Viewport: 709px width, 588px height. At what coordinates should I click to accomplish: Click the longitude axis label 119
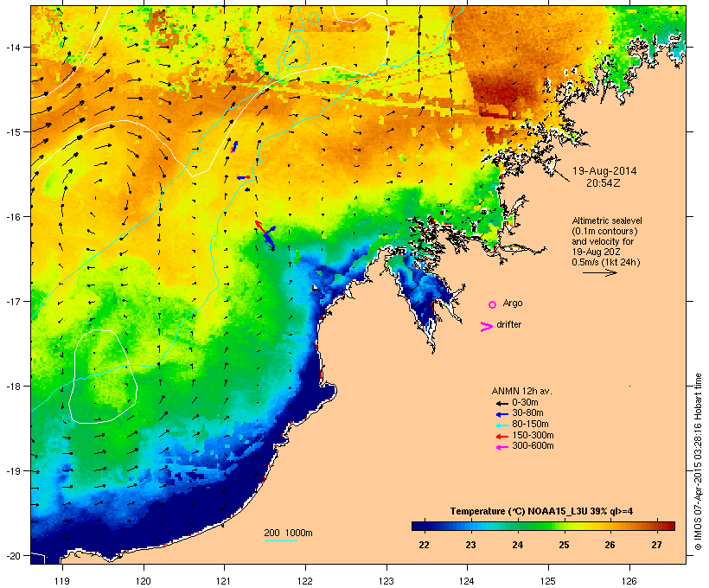point(62,581)
